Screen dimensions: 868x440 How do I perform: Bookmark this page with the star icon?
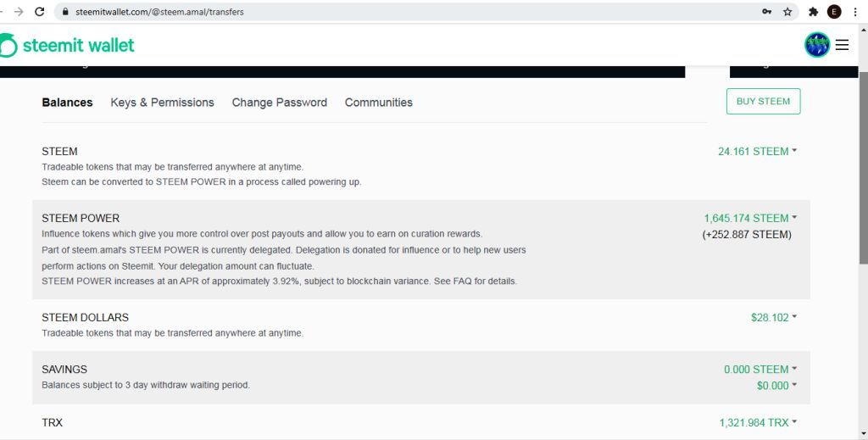click(x=787, y=12)
